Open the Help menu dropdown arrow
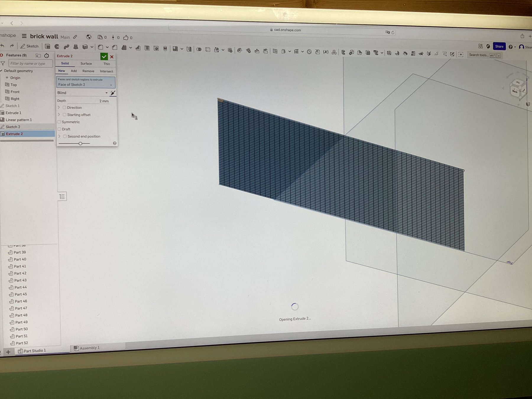This screenshot has width=532, height=399. [x=515, y=47]
